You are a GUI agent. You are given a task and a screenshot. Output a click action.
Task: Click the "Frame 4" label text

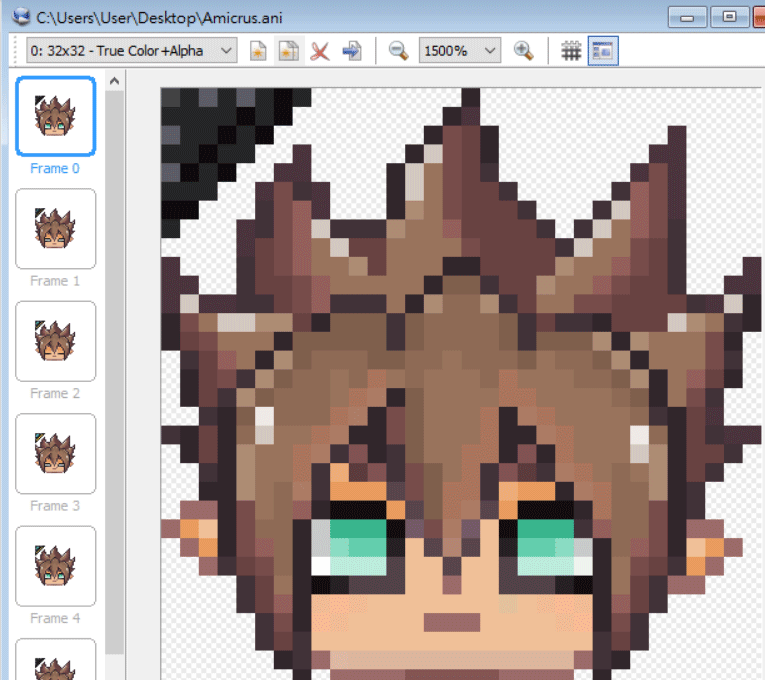[x=55, y=619]
